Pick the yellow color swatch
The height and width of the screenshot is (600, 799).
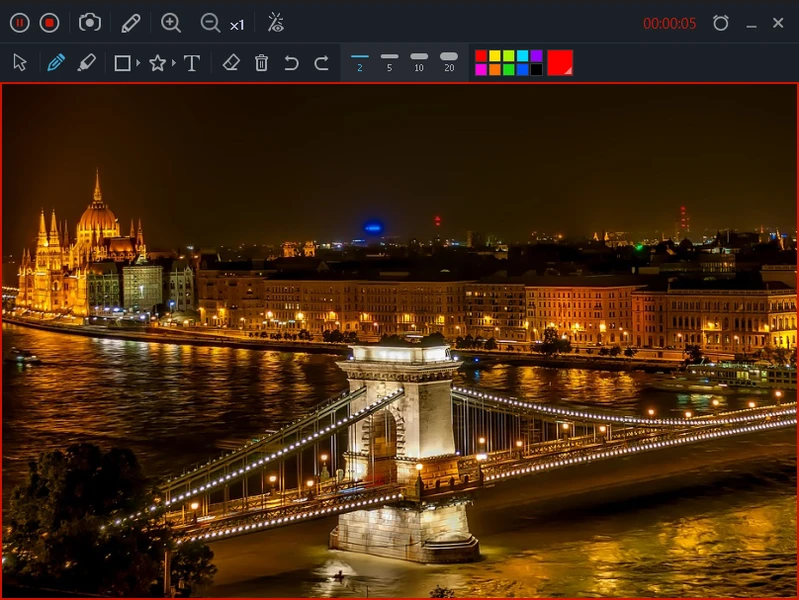495,56
